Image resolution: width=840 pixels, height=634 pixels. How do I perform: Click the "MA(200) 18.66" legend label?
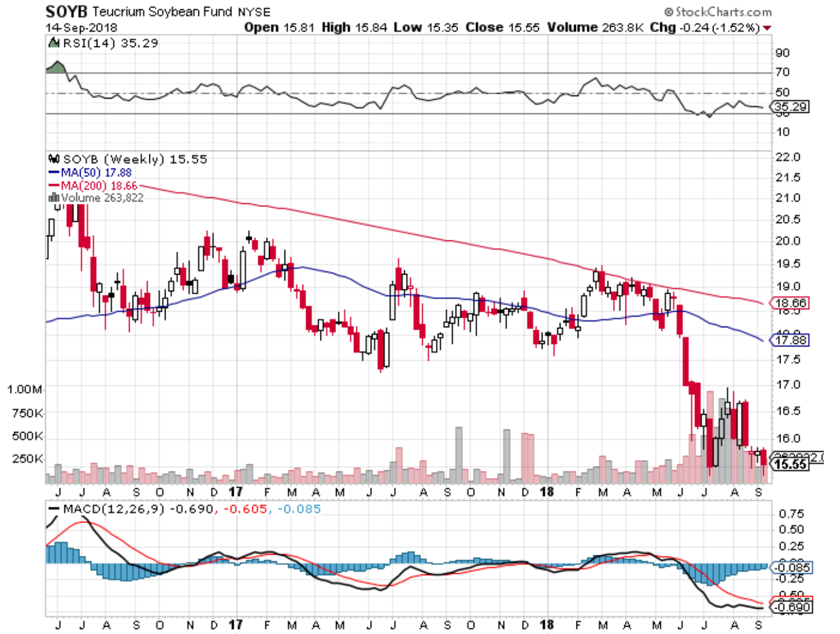(99, 186)
